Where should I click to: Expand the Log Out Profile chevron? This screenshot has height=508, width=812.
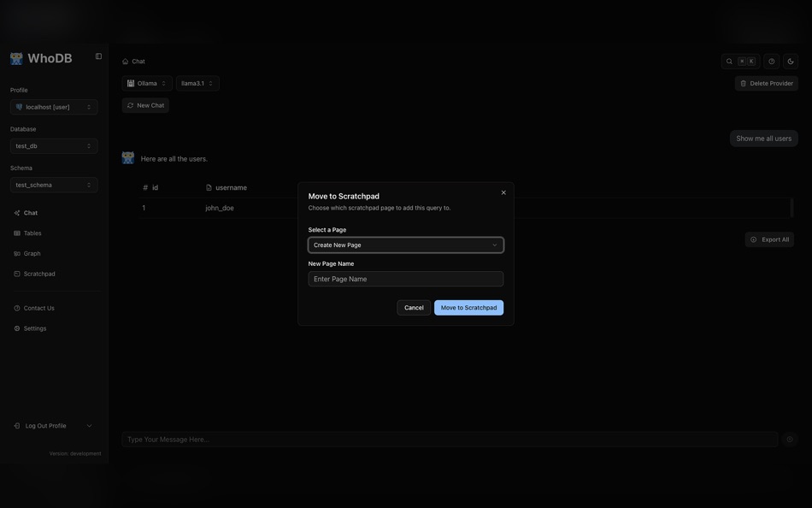87,423
